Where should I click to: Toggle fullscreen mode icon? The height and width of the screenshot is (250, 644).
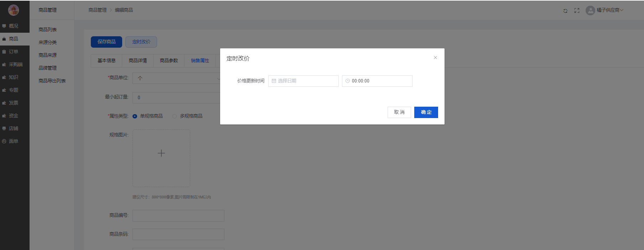[577, 11]
